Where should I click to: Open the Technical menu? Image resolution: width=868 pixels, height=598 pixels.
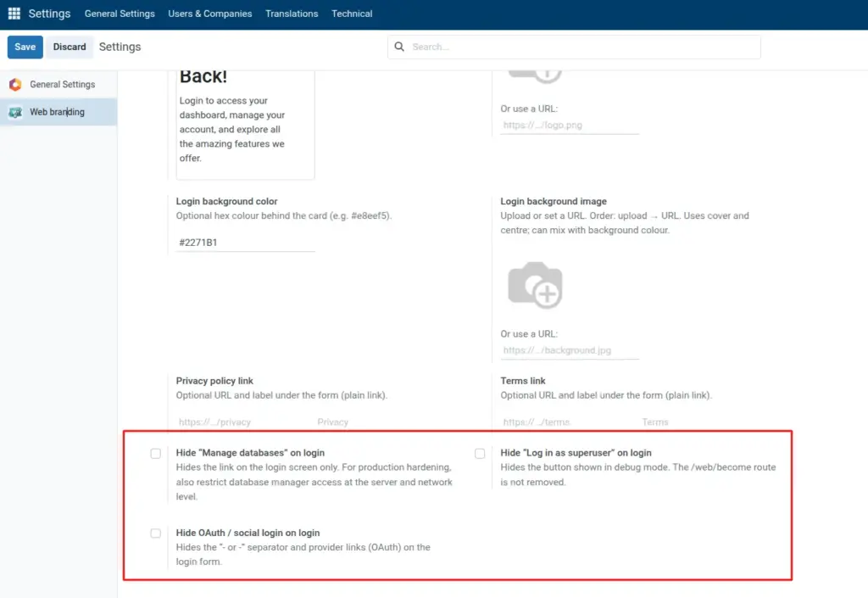pyautogui.click(x=352, y=14)
